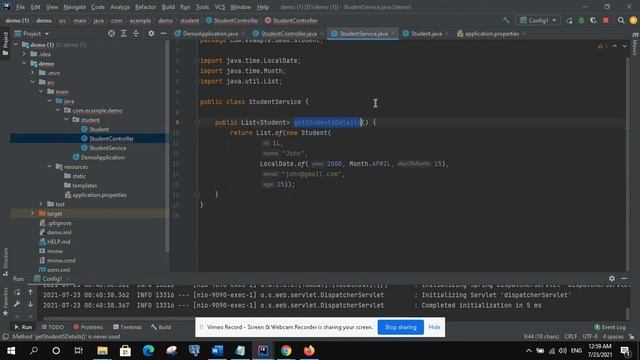
Task: Click the Run with Coverage icon
Action: pyautogui.click(x=593, y=20)
